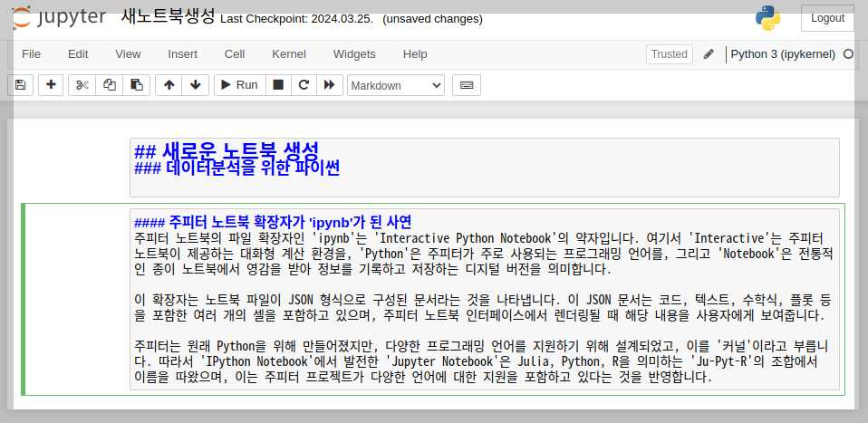Click the Python 3 (ipykernel) kernel name

783,54
